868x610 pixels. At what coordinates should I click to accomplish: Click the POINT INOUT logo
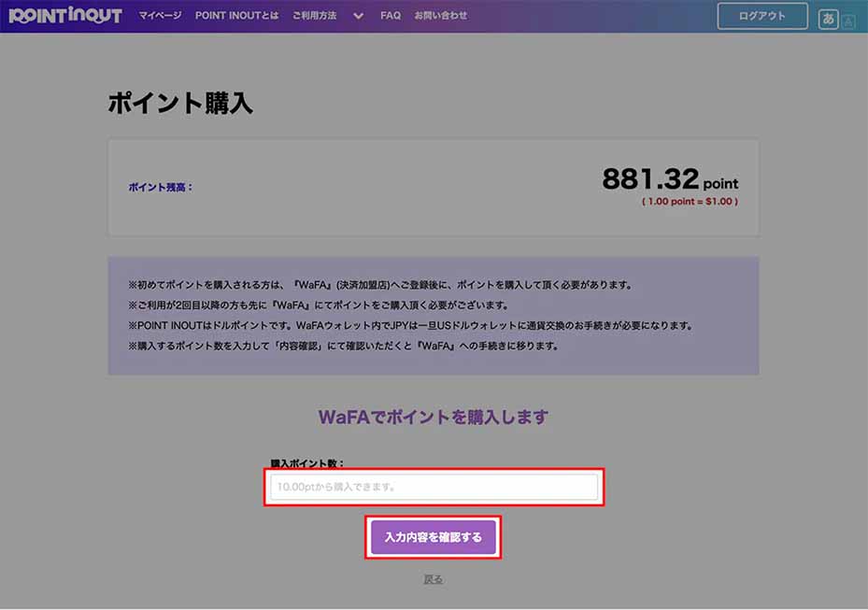point(65,16)
